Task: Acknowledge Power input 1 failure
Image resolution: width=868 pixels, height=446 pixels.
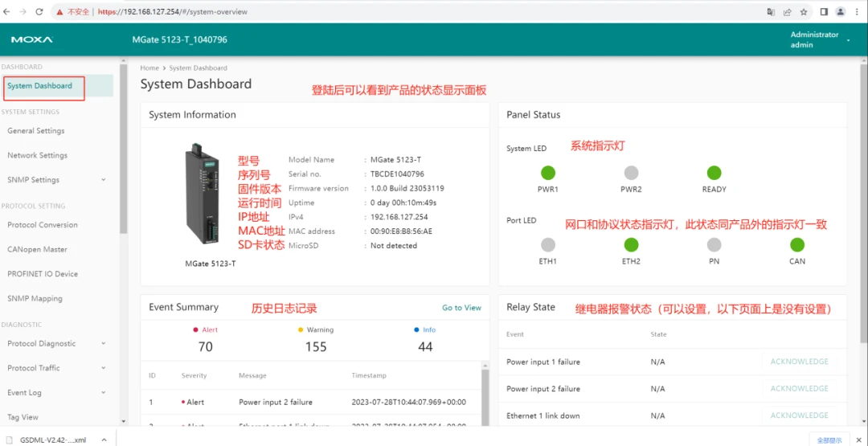Action: coord(800,362)
